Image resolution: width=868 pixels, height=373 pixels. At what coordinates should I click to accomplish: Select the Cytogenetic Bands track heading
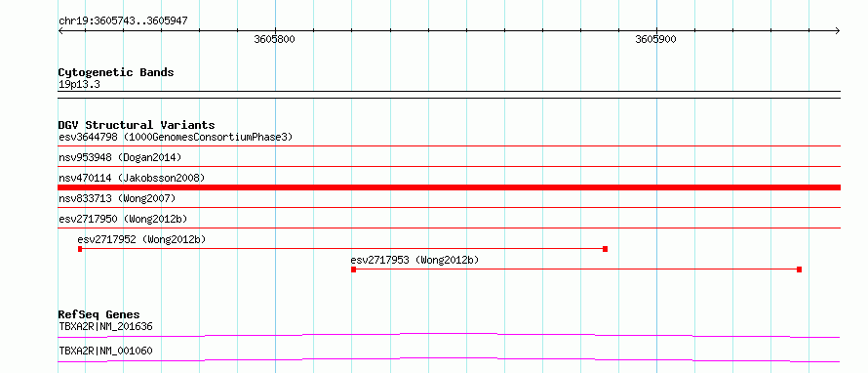tap(116, 72)
